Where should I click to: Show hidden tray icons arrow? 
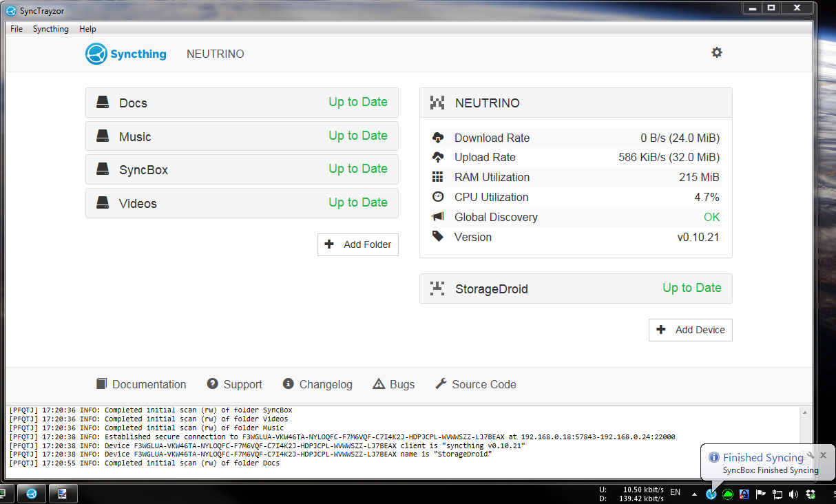click(x=694, y=494)
